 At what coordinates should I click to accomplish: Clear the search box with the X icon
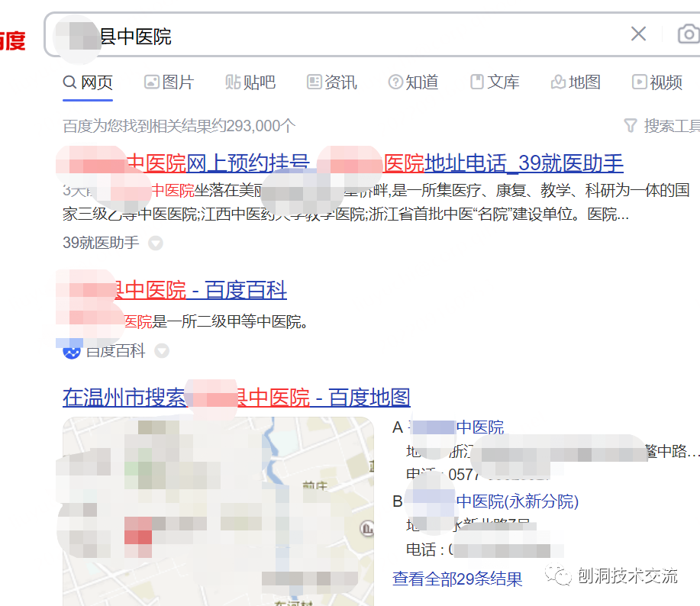[x=638, y=34]
